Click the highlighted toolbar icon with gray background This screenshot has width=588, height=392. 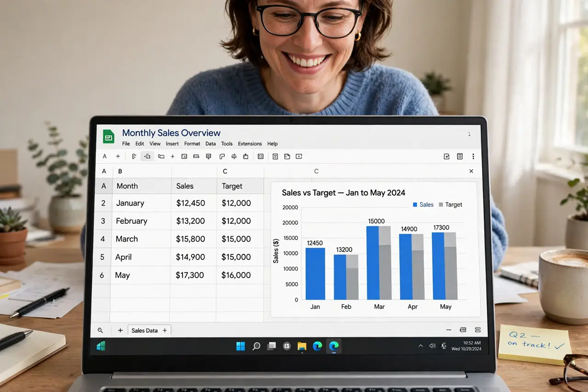(x=147, y=157)
